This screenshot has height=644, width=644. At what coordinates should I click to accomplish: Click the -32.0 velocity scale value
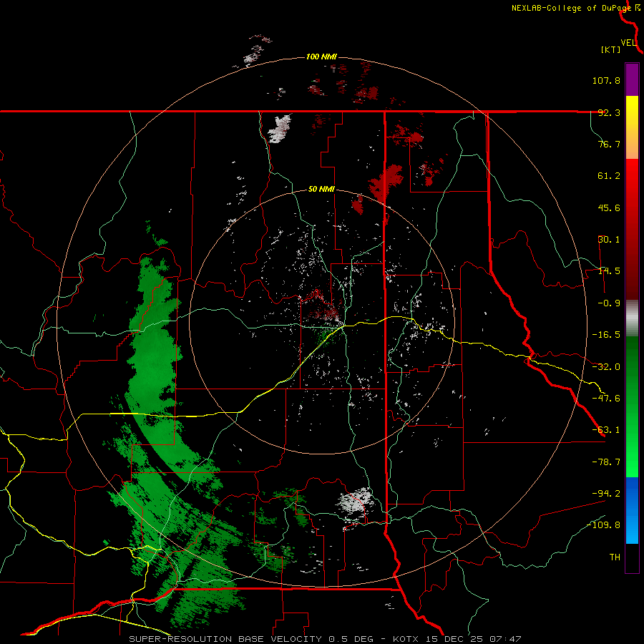coord(606,367)
